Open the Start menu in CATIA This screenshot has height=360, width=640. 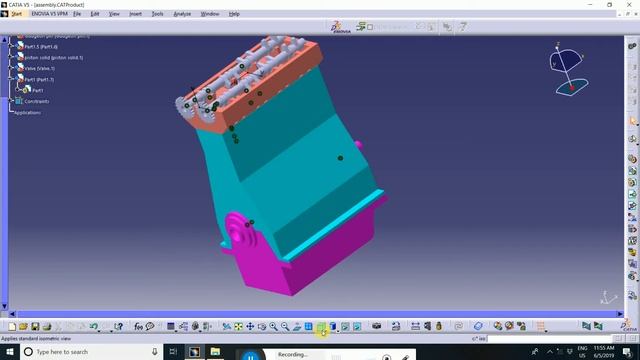[x=17, y=14]
